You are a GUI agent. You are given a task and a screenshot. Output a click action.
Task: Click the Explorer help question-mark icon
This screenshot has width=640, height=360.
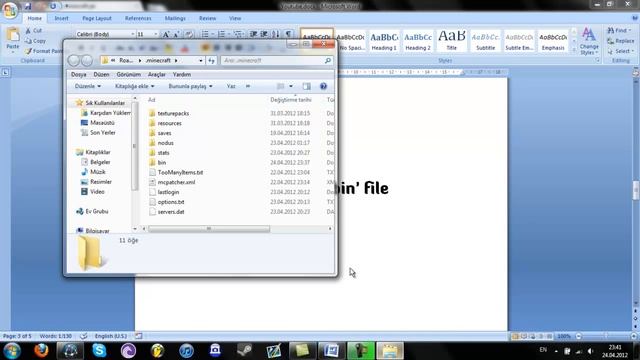(323, 86)
